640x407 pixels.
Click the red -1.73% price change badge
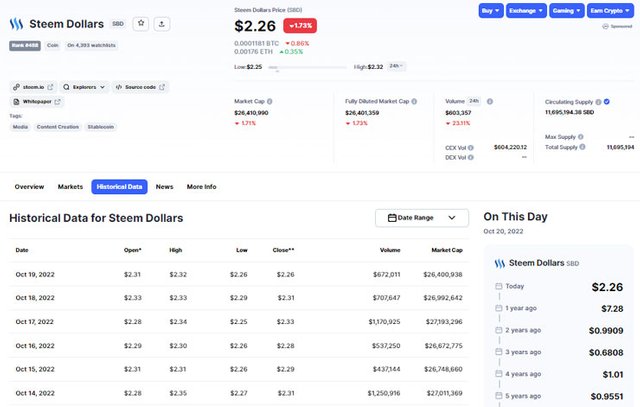(300, 25)
